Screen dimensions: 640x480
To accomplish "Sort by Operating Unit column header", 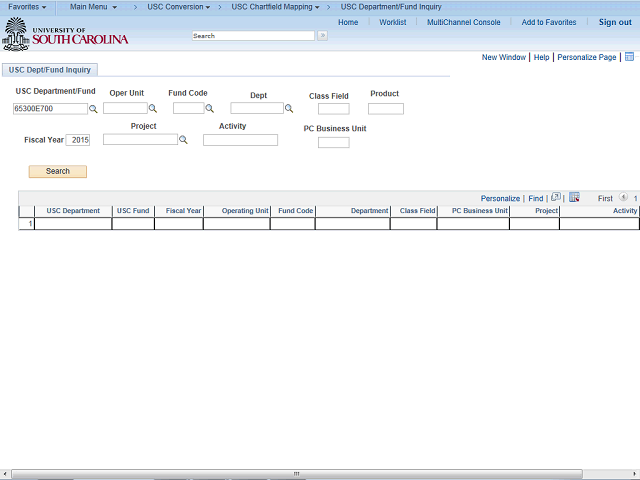I will [245, 211].
